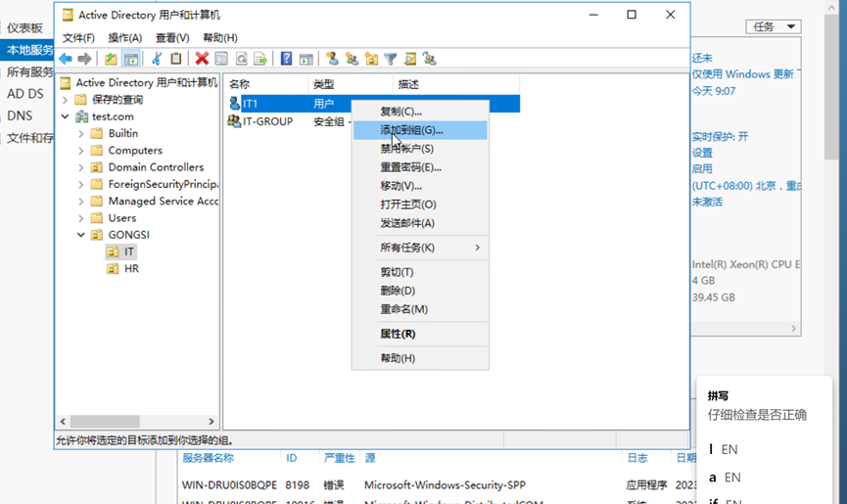Open AD DS in Server Manager sidebar
847x504 pixels.
click(25, 94)
